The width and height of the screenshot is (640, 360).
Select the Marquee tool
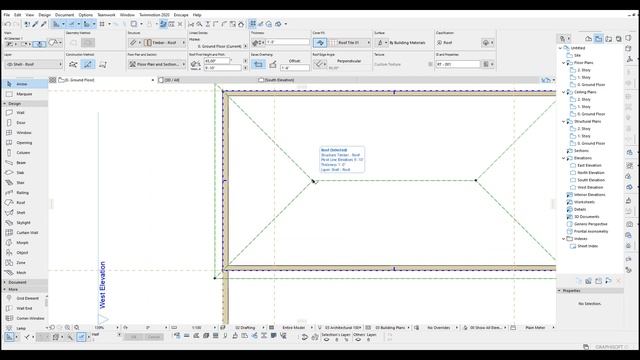tap(25, 94)
